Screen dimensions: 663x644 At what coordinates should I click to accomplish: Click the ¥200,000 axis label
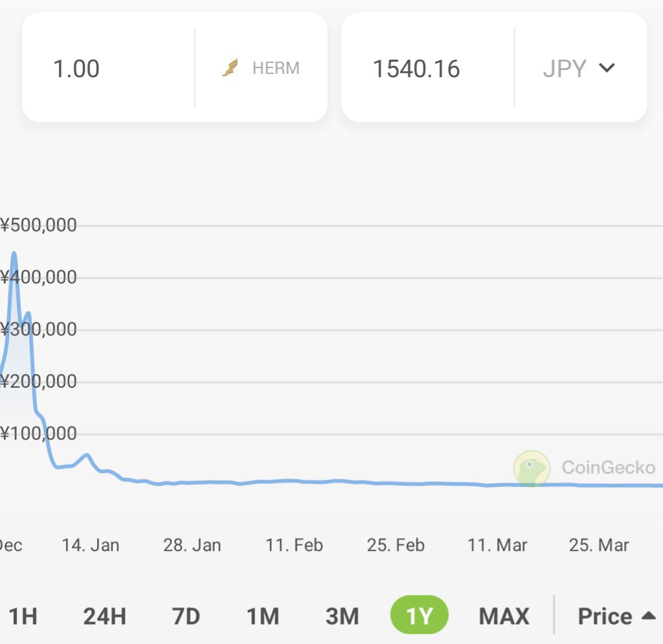tap(38, 381)
